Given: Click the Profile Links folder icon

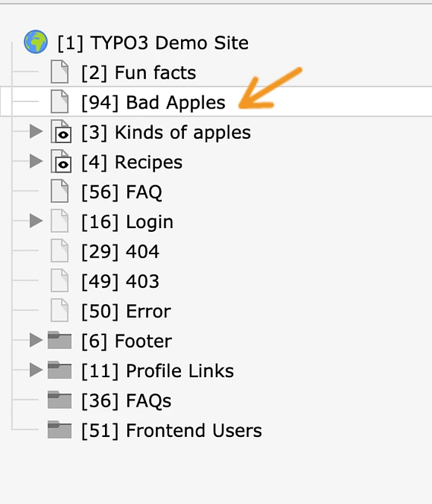Looking at the screenshot, I should tap(60, 371).
